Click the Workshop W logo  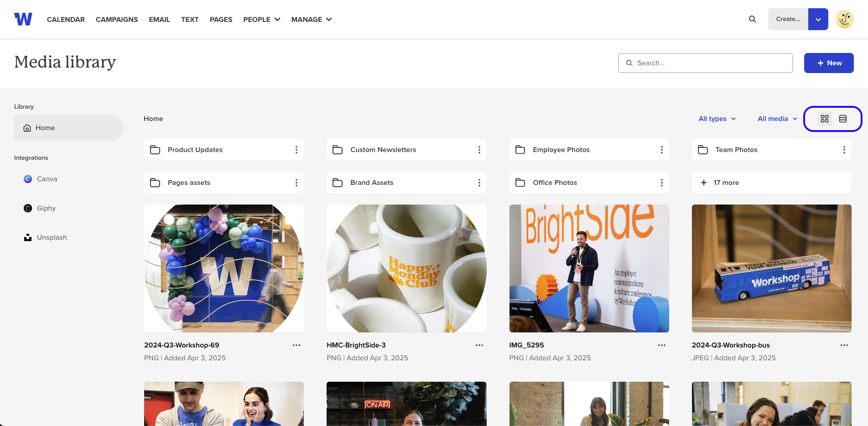click(23, 19)
